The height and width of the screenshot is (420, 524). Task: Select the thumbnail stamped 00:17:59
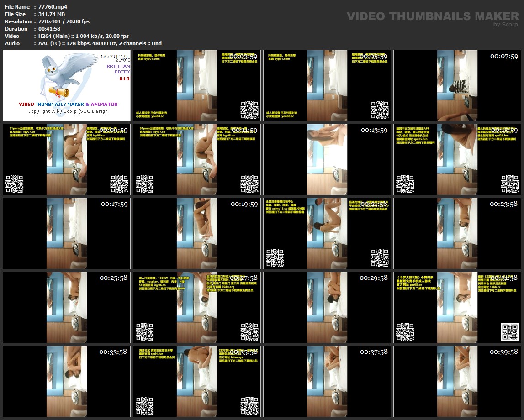(x=67, y=233)
